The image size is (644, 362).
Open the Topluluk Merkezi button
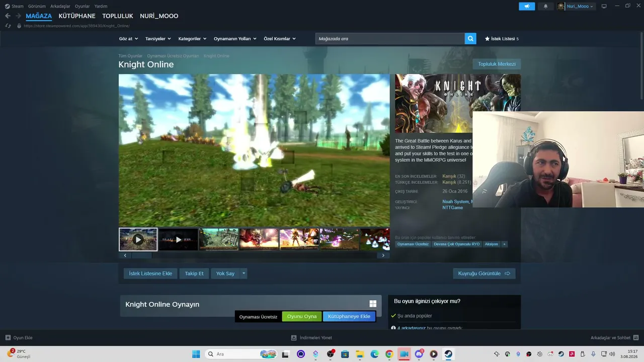pos(497,64)
